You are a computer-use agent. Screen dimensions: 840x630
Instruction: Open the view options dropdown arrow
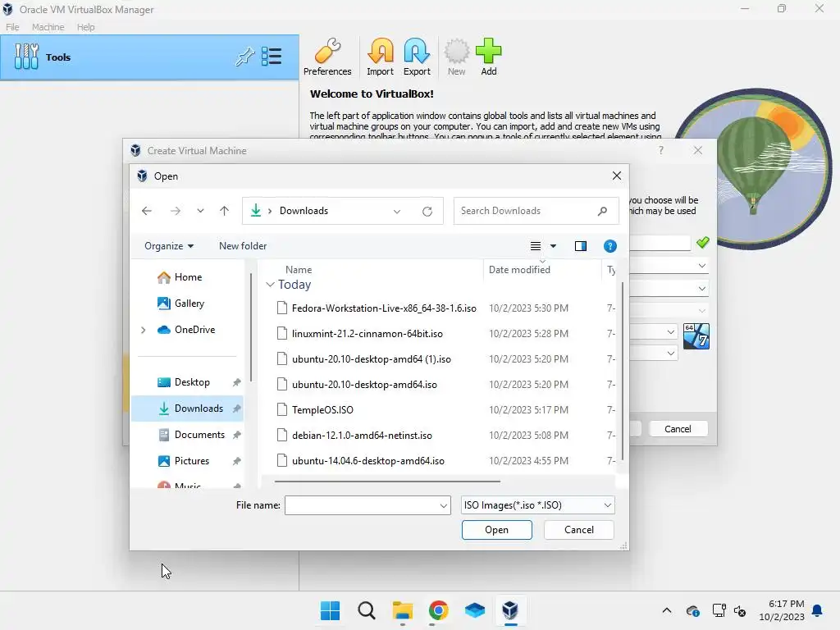[x=554, y=246]
